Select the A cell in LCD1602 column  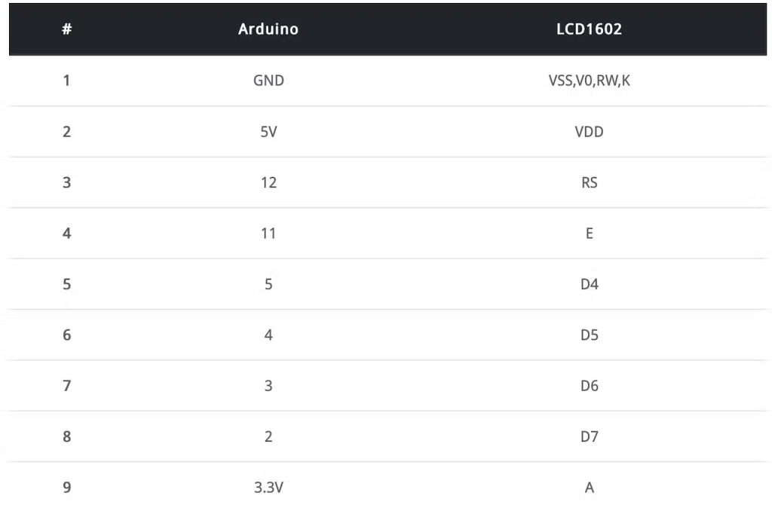(589, 488)
